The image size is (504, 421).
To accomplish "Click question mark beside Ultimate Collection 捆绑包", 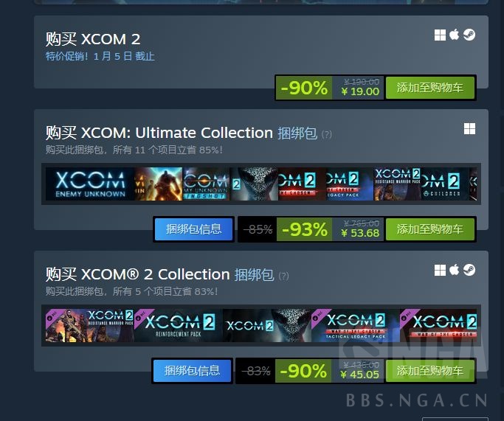I will [x=327, y=134].
